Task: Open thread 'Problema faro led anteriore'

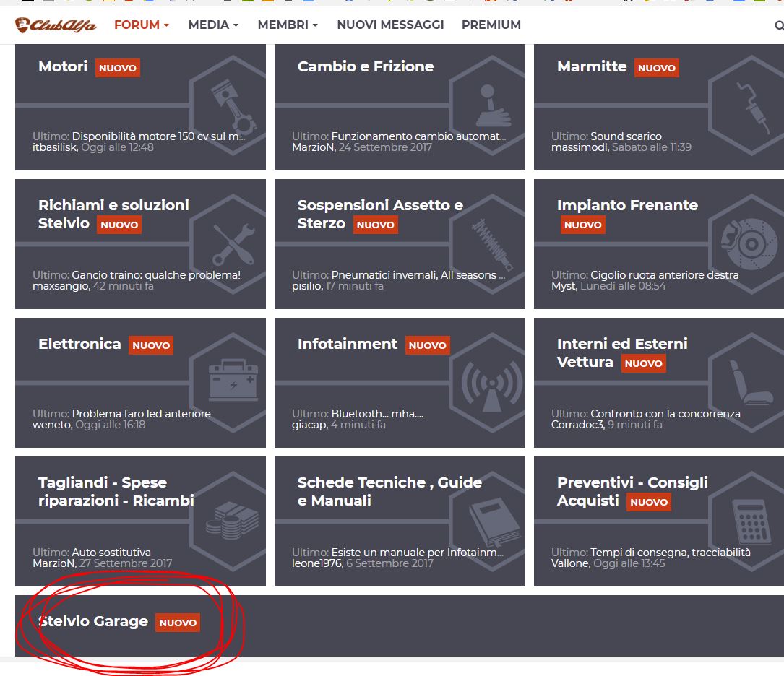Action: tap(142, 414)
